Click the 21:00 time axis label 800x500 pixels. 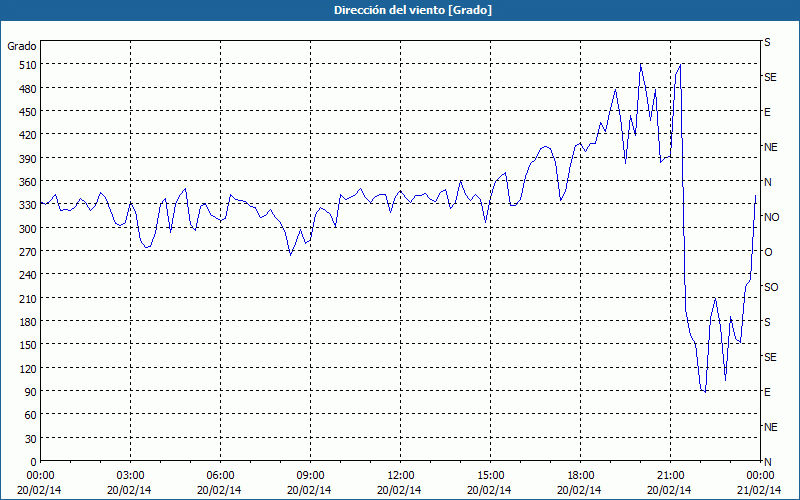click(670, 476)
